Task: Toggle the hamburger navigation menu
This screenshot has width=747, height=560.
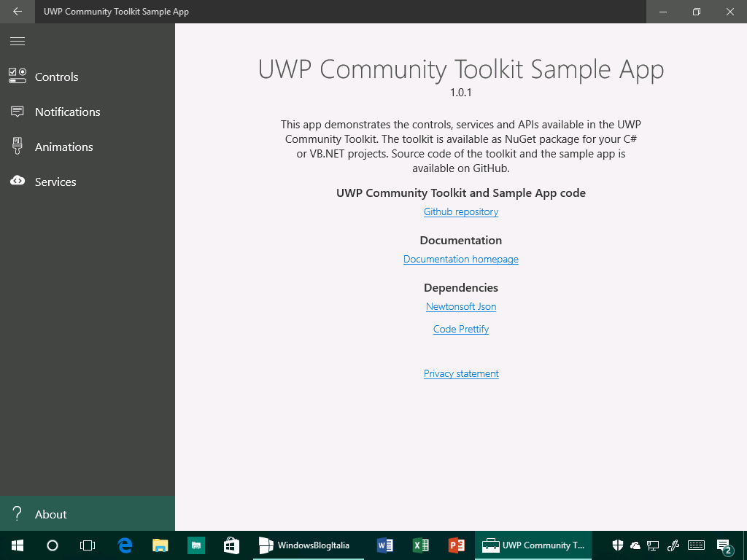Action: coord(18,42)
